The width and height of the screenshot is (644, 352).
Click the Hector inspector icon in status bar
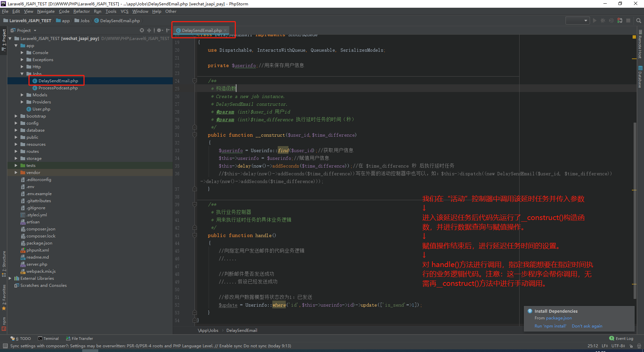(x=639, y=346)
